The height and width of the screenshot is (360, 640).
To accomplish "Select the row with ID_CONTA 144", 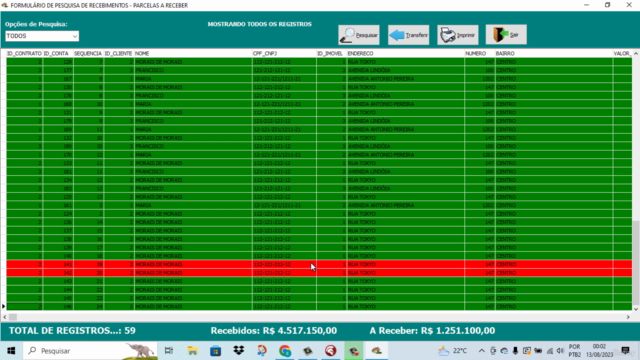I will pyautogui.click(x=319, y=290).
